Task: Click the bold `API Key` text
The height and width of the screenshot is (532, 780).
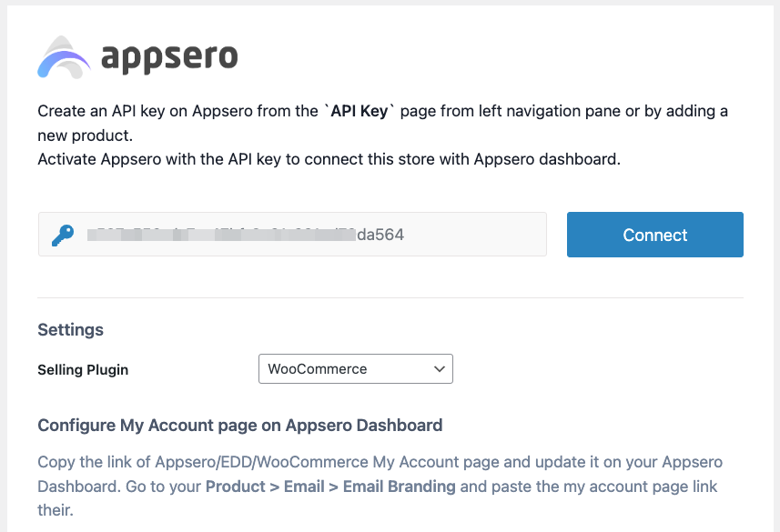Action: click(360, 111)
